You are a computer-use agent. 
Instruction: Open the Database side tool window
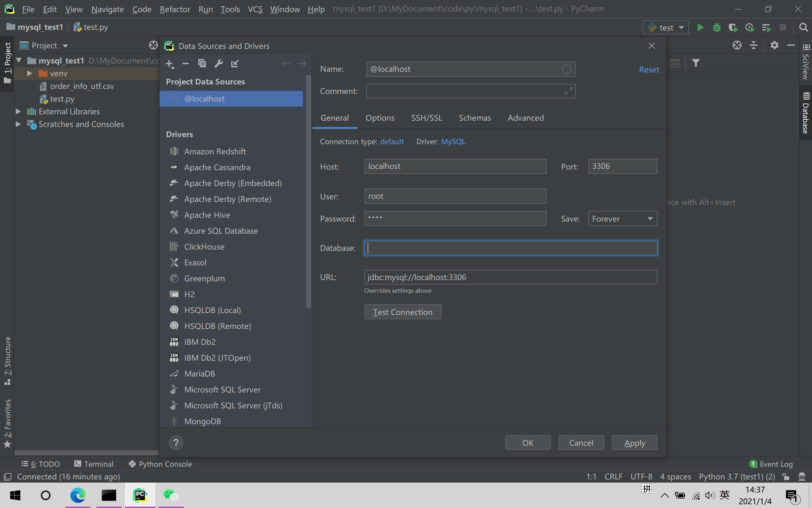click(806, 113)
